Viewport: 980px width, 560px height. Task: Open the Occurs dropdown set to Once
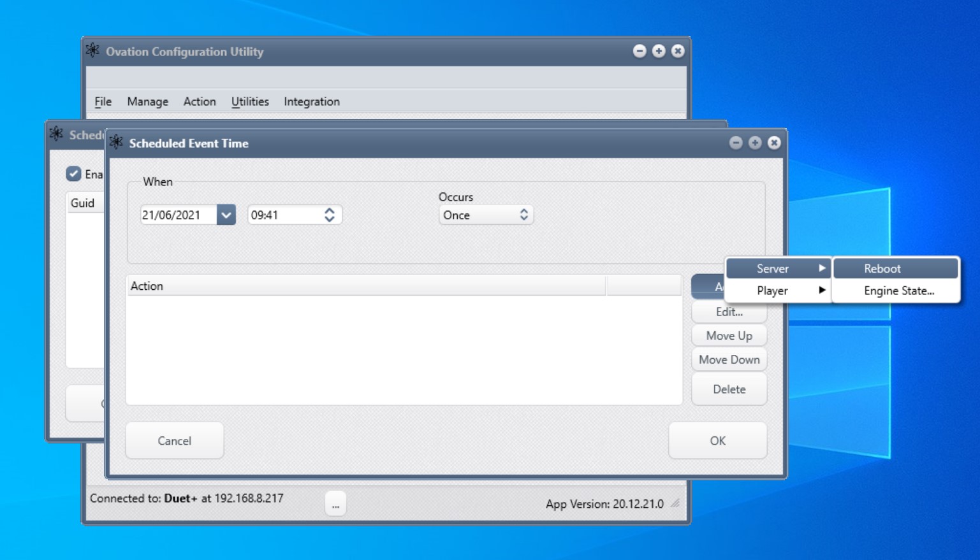486,215
